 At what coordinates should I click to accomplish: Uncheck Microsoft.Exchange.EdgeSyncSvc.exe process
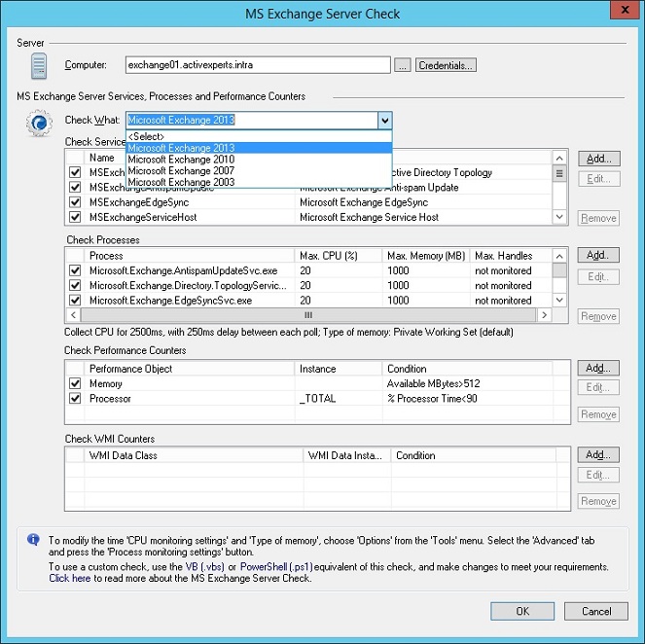pyautogui.click(x=75, y=301)
